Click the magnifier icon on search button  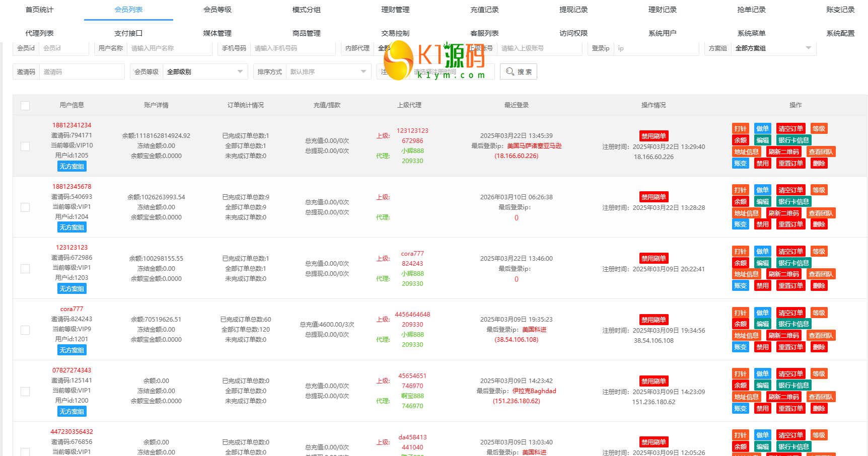[510, 71]
